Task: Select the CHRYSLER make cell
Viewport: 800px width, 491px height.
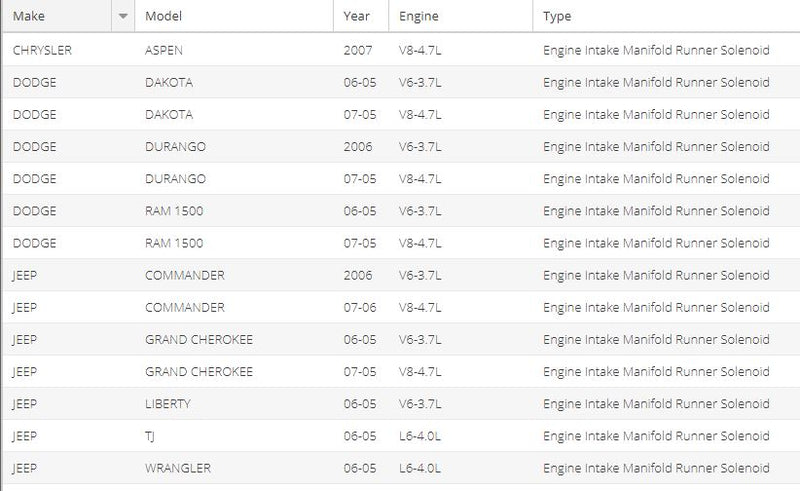Action: (x=42, y=50)
